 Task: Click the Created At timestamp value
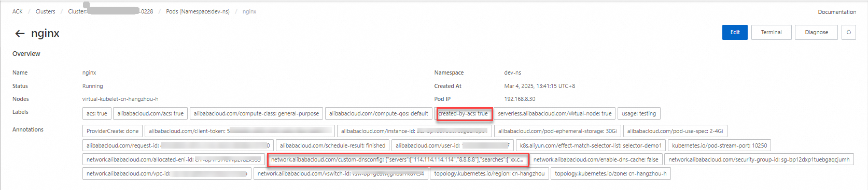click(x=540, y=86)
